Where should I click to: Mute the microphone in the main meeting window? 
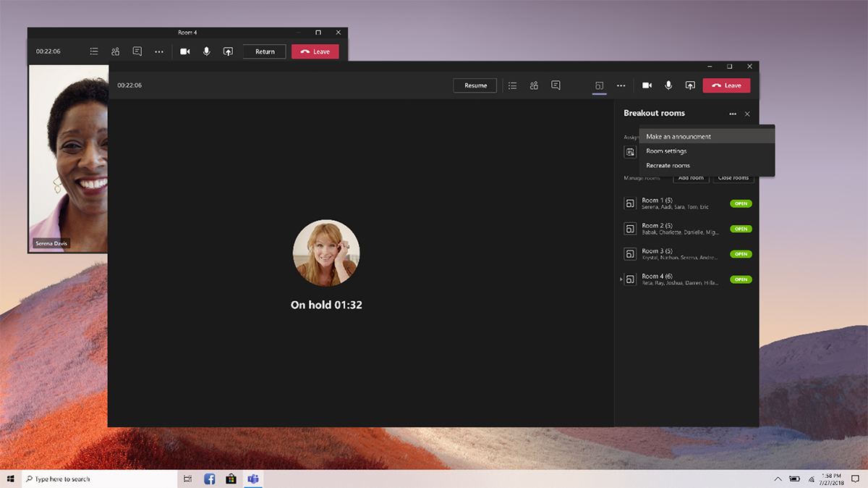[x=668, y=85]
